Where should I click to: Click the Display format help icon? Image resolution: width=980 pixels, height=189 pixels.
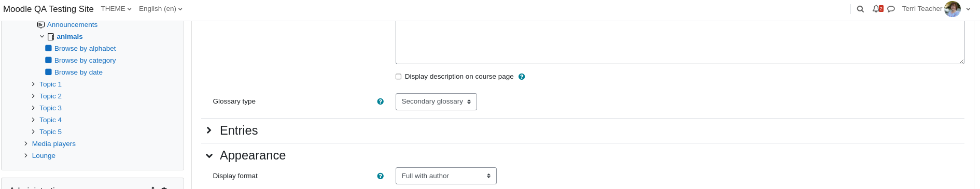click(381, 176)
